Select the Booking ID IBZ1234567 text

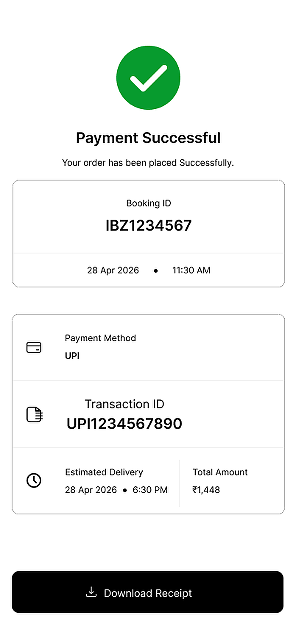click(149, 225)
